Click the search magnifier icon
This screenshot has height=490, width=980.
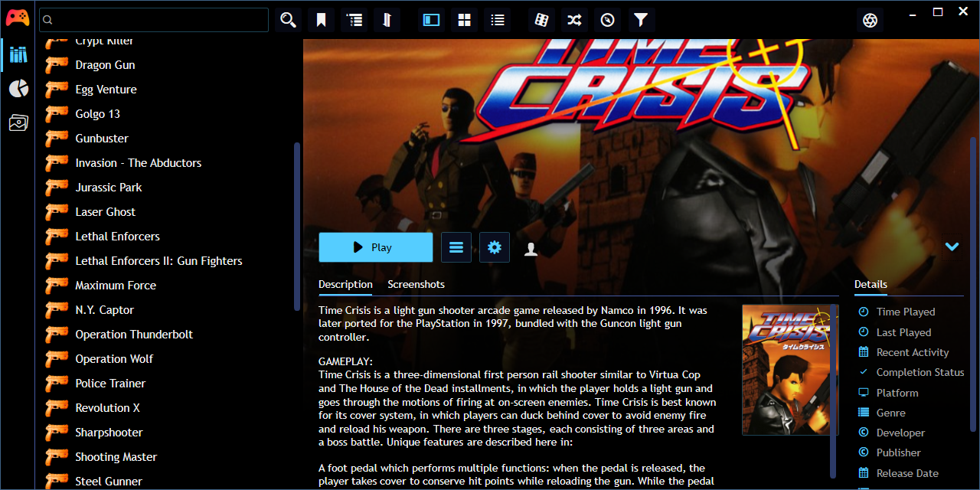click(288, 20)
